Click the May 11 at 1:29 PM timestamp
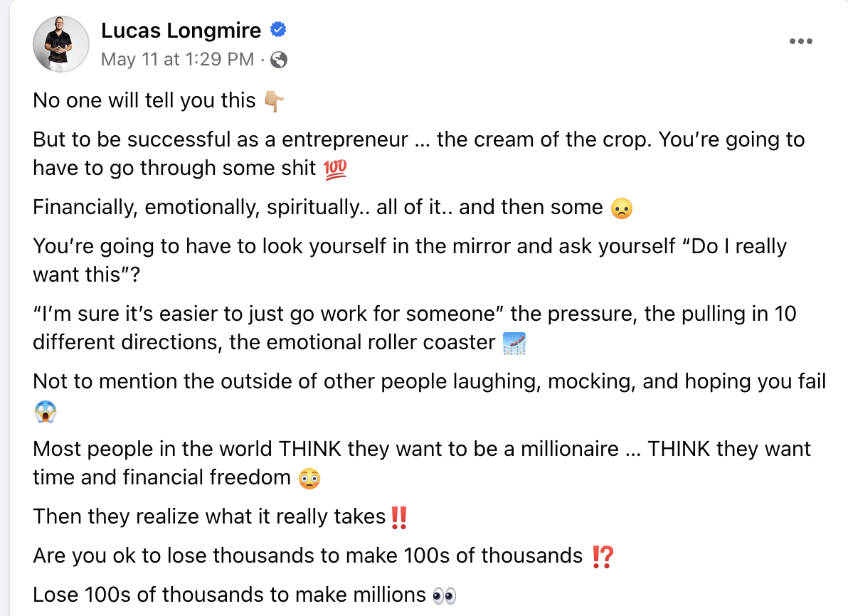 coord(177,59)
